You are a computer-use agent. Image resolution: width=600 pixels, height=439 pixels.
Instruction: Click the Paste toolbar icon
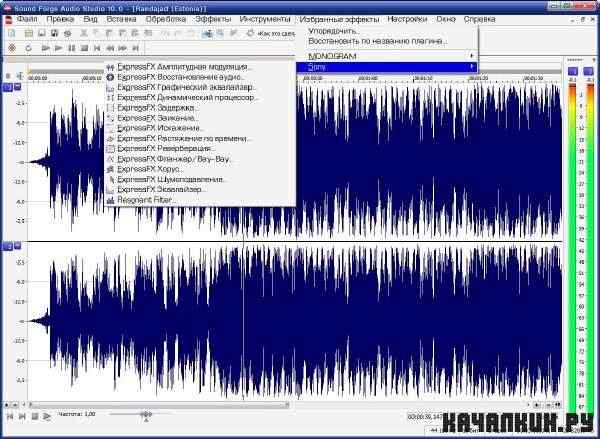(109, 33)
